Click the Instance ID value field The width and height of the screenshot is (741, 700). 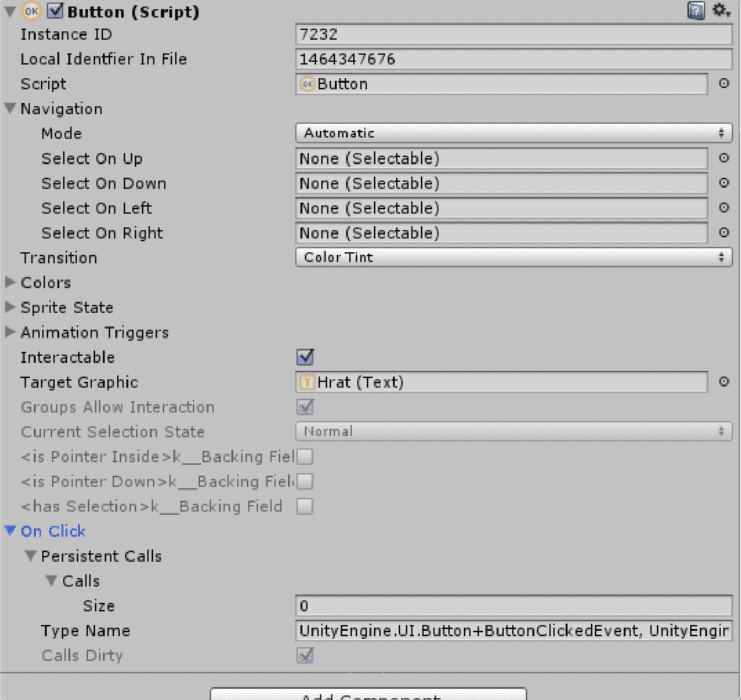tap(514, 34)
